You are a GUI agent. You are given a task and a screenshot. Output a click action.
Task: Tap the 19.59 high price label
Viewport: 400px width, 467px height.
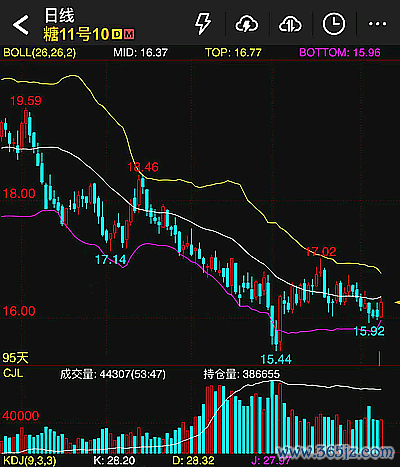click(x=26, y=101)
